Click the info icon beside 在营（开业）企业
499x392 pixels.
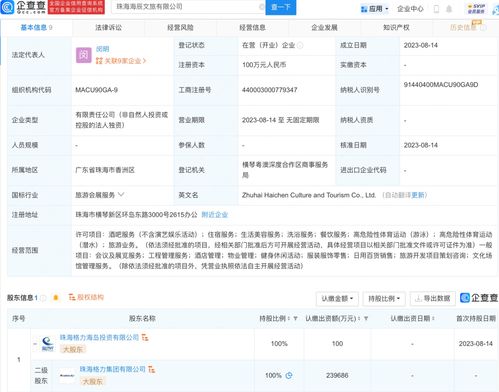click(x=300, y=45)
